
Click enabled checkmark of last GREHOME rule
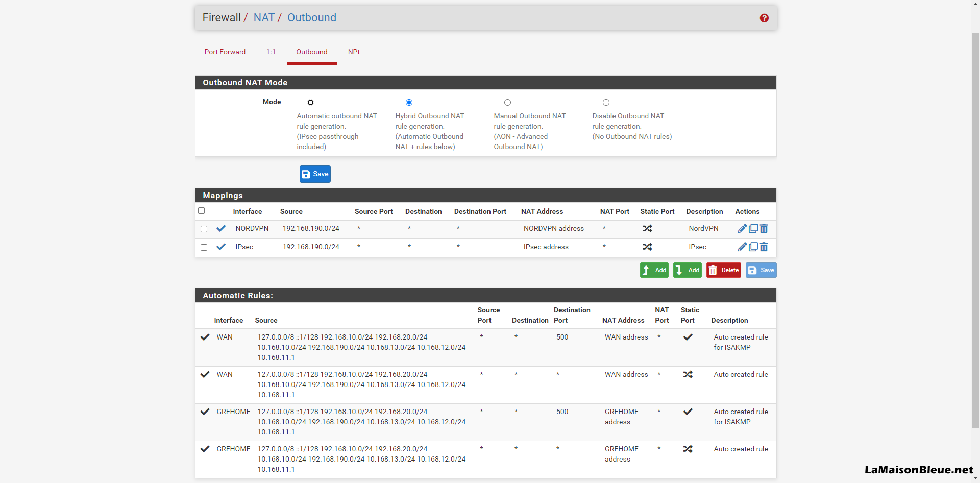pos(205,449)
